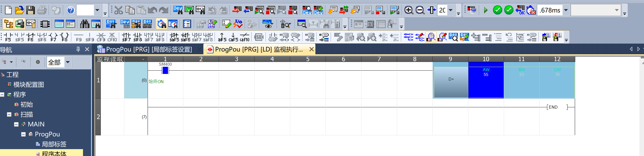644x156 pixels.
Task: Open an existing project with the folder icon
Action: tap(19, 10)
